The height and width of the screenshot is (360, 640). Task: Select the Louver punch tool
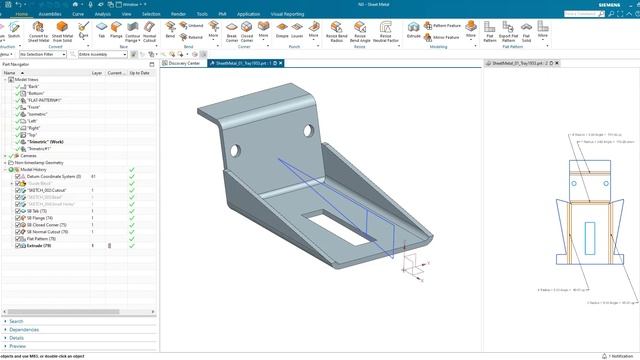point(297,31)
